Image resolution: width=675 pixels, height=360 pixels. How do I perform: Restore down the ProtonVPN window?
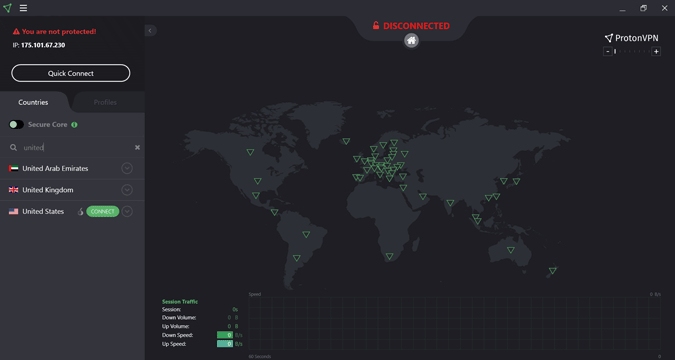(643, 8)
